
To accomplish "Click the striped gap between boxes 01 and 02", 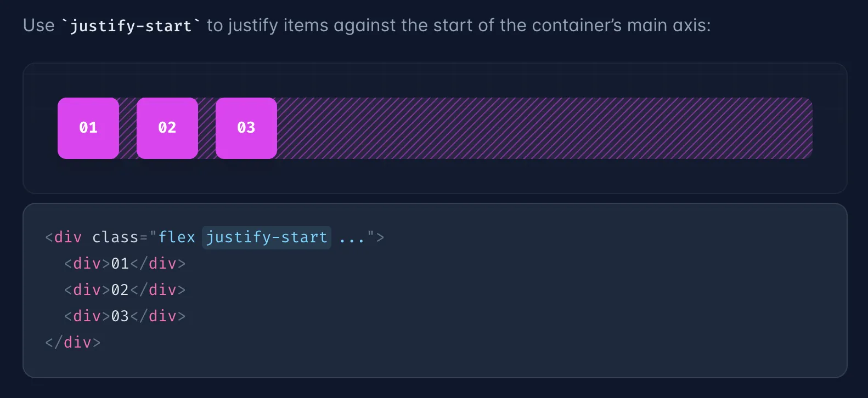I will (128, 128).
